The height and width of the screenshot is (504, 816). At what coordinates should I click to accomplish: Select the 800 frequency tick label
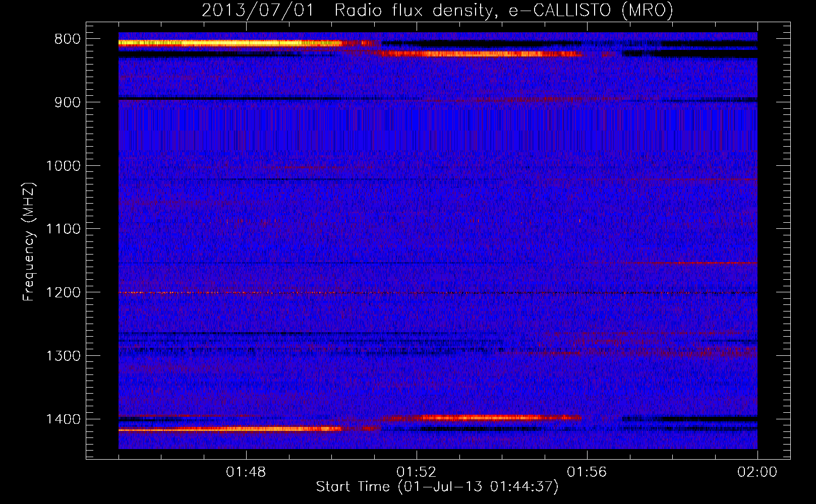pos(67,39)
